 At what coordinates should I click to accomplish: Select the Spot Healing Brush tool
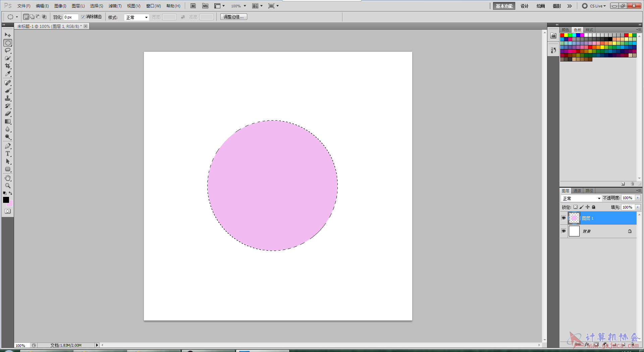[8, 83]
